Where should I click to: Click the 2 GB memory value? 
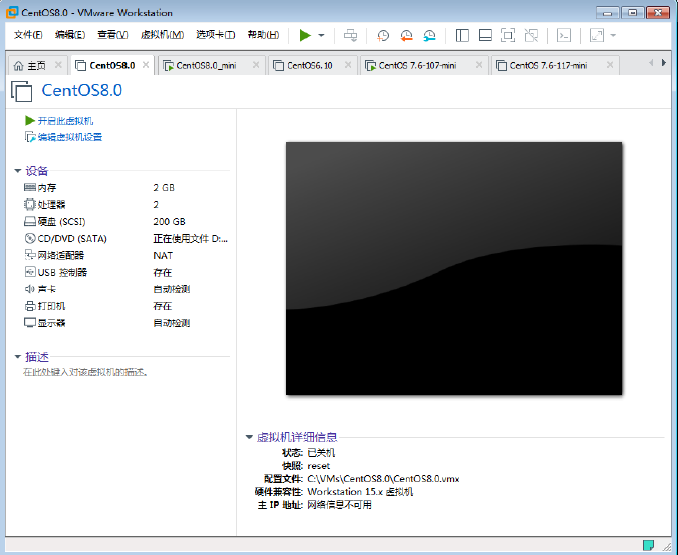pos(164,188)
